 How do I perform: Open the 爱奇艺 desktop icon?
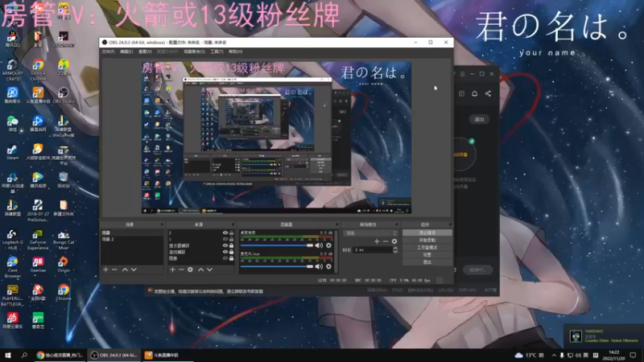click(38, 320)
